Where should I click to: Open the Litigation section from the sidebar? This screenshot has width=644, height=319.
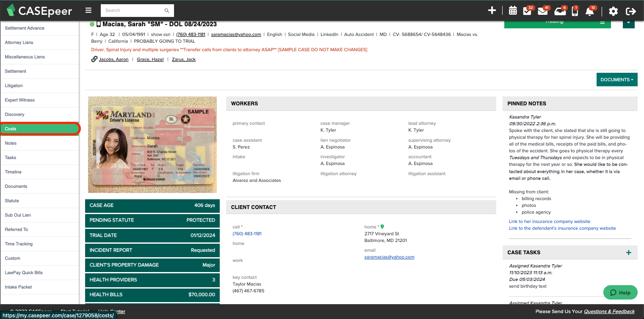14,85
